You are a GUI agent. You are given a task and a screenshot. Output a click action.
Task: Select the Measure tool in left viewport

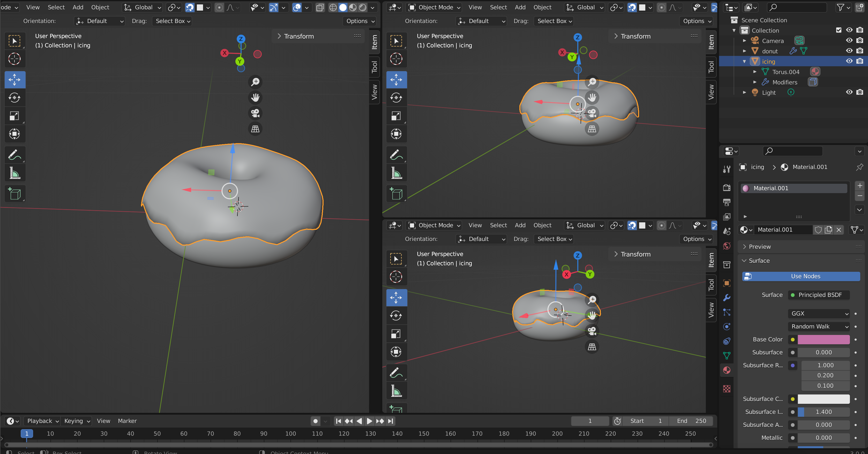click(14, 173)
